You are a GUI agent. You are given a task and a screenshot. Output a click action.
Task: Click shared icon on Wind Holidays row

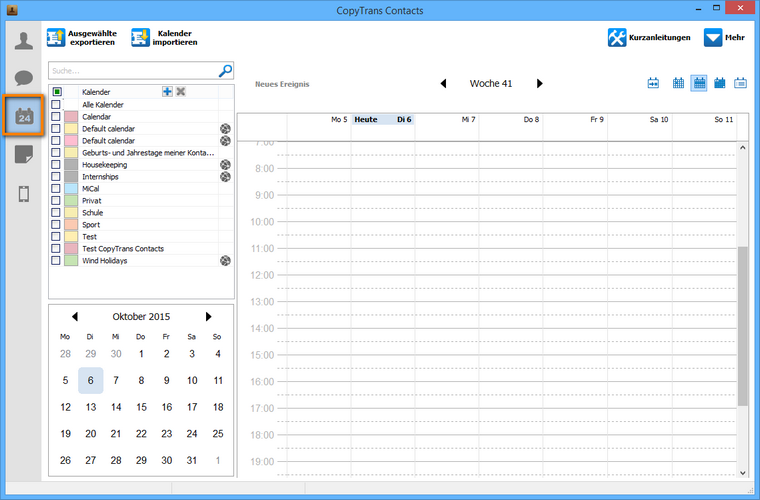pyautogui.click(x=225, y=261)
